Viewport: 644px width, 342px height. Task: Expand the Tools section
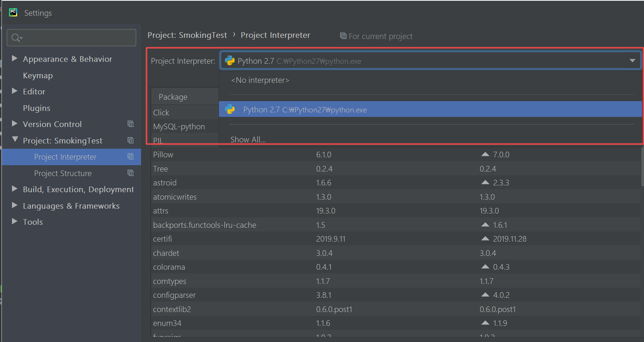pos(15,221)
